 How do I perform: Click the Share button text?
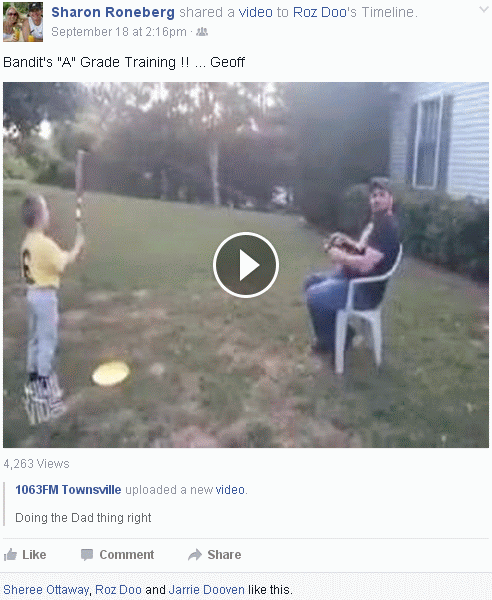pos(224,554)
